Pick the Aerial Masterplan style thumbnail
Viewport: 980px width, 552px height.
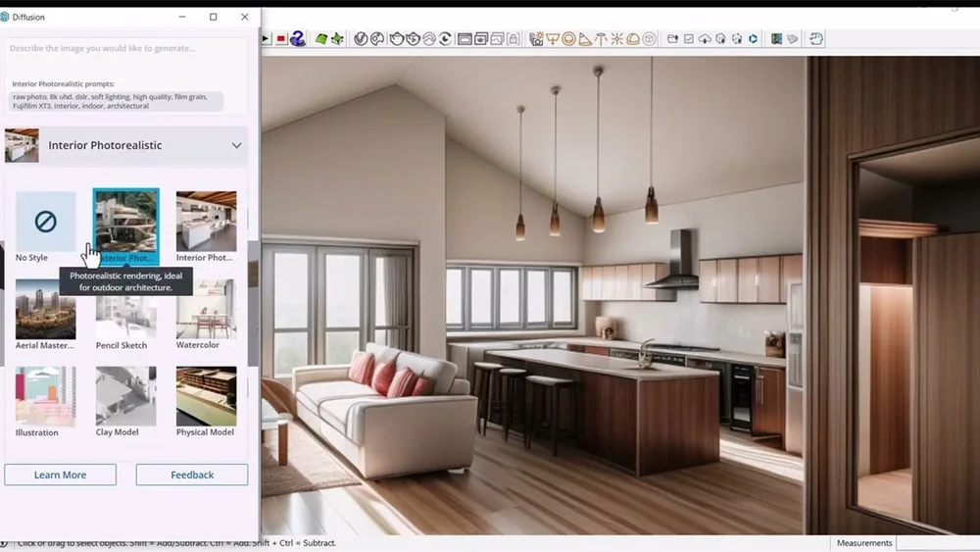46,315
